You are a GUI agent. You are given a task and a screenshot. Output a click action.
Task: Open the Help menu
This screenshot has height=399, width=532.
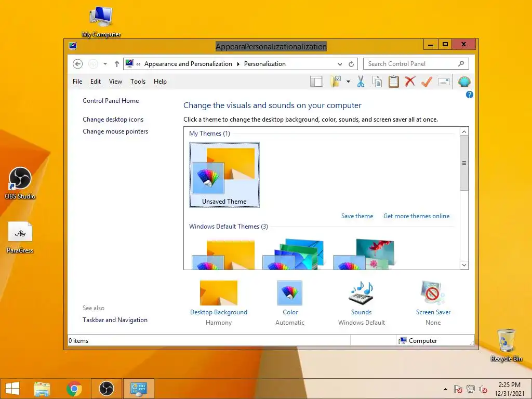(x=160, y=82)
